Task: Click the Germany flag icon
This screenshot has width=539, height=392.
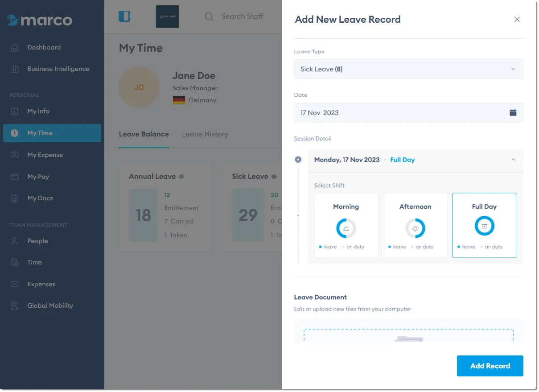Action: click(x=179, y=100)
